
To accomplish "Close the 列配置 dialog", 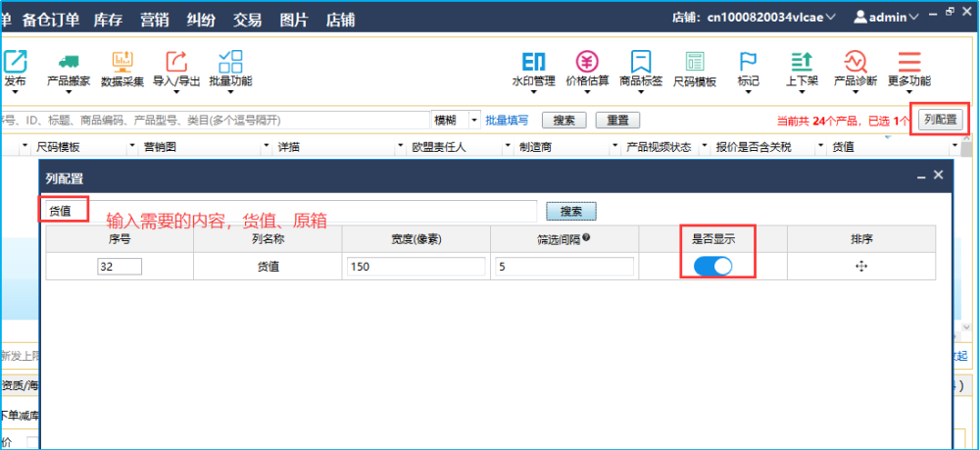I will point(938,175).
